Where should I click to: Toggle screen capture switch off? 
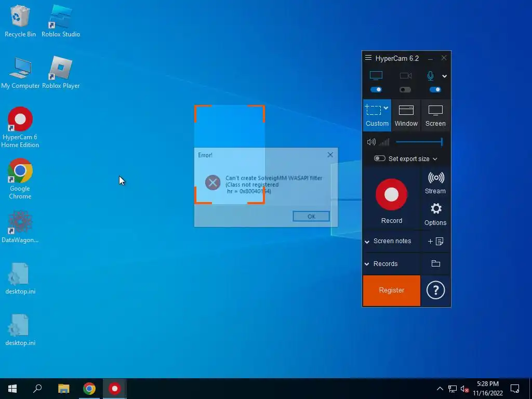pyautogui.click(x=376, y=89)
